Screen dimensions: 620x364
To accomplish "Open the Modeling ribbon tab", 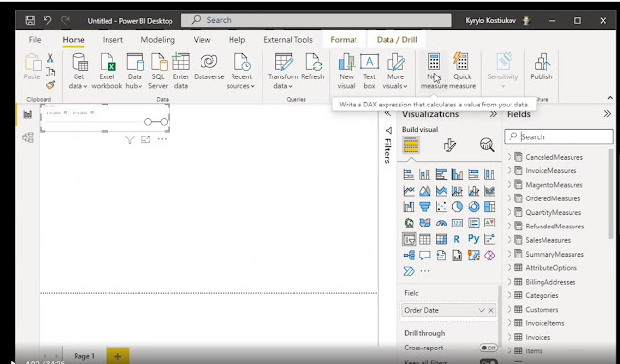I will (158, 40).
